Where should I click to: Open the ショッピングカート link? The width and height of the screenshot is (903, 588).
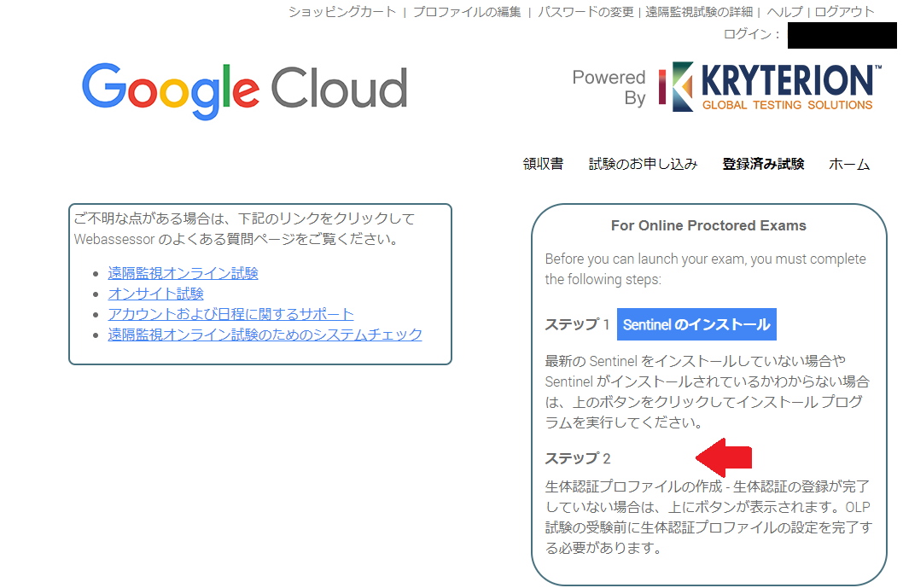[342, 11]
